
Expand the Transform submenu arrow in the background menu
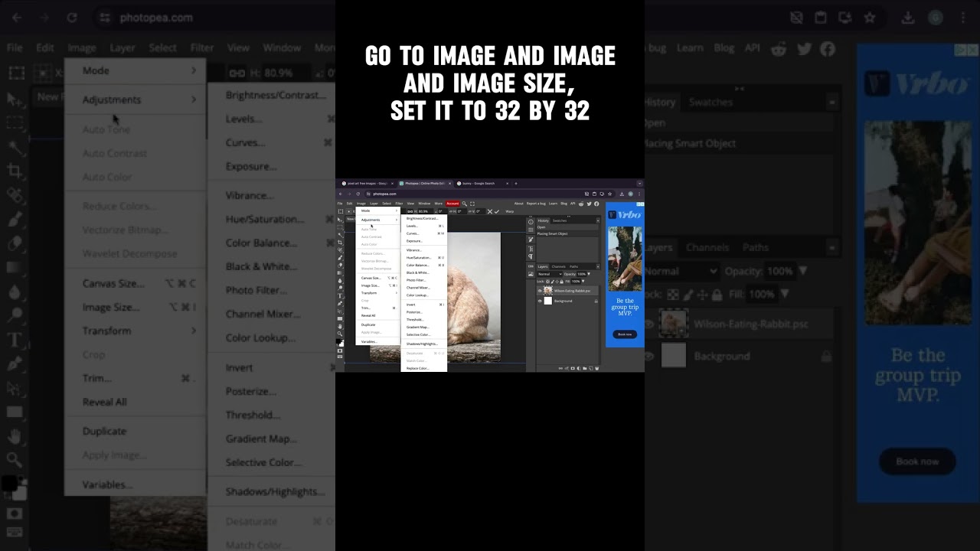pos(193,331)
